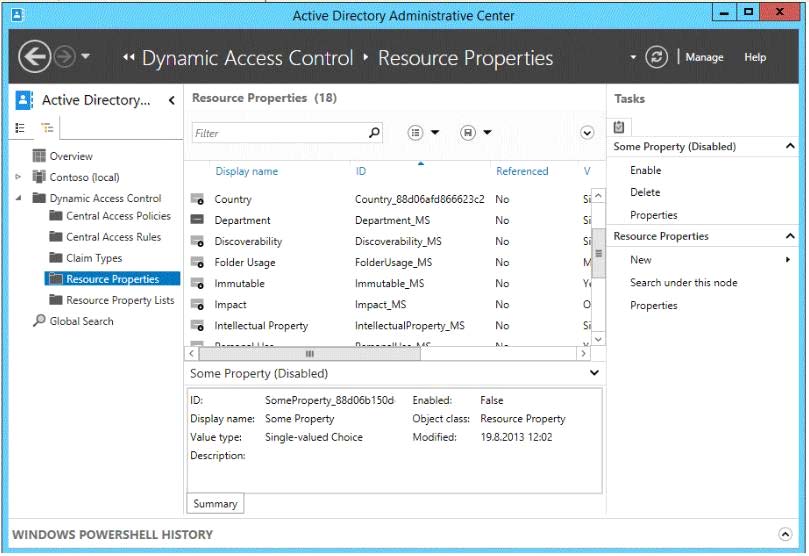Switch to list view tab in navigation
The height and width of the screenshot is (556, 809).
pos(20,127)
